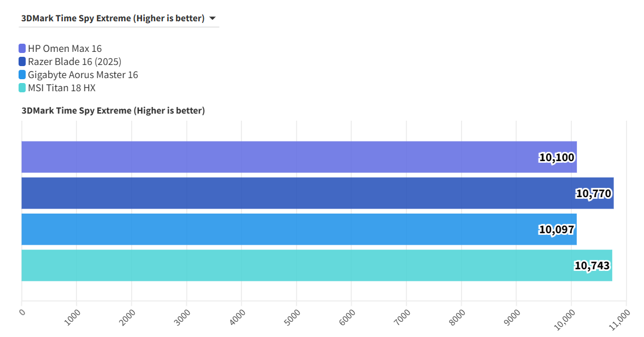
Task: Click the Gigabyte Aorus Master 16 legend swatch
Action: pos(22,75)
